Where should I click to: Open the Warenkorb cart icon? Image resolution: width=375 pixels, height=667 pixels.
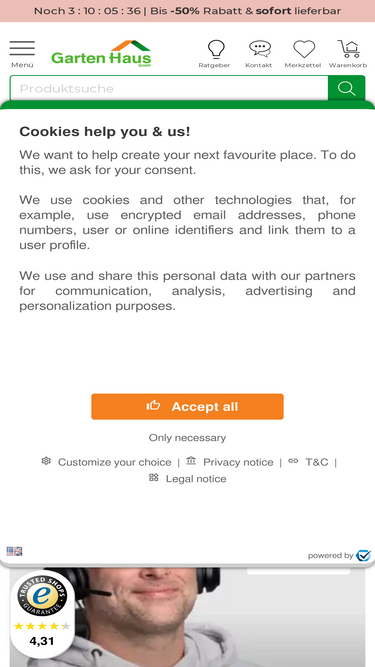click(348, 54)
